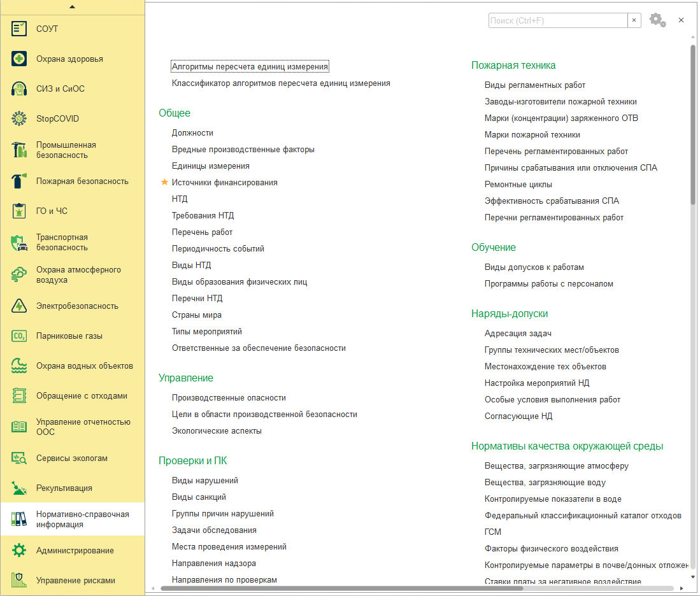Click the Парниковые газы CO2 icon
This screenshot has height=596, width=700.
pos(18,336)
